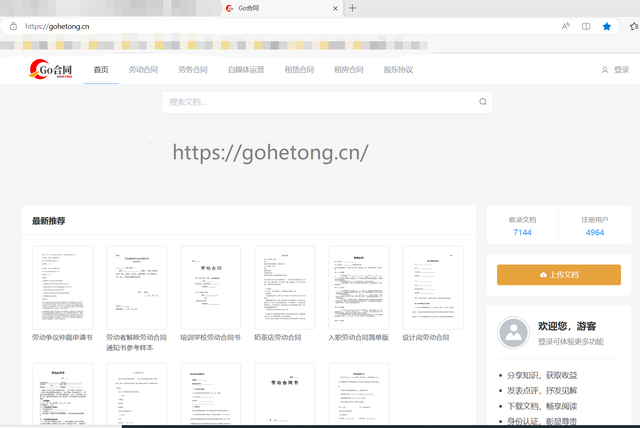Click the Go合同 site logo
The image size is (640, 428).
pyautogui.click(x=51, y=69)
